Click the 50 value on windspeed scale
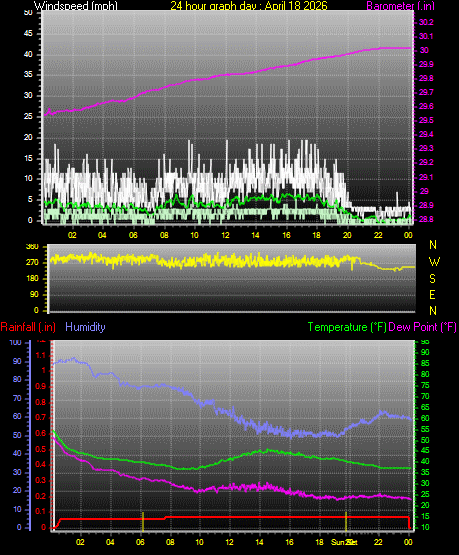This screenshot has height=555, width=459. point(28,13)
